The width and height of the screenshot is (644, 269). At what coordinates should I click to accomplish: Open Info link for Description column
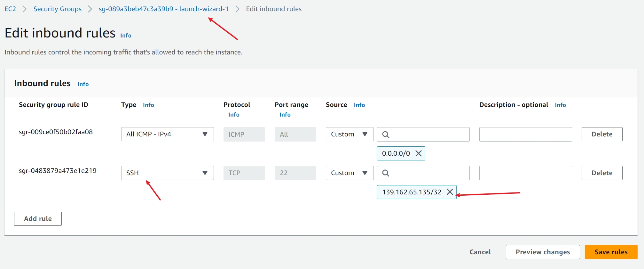click(560, 105)
